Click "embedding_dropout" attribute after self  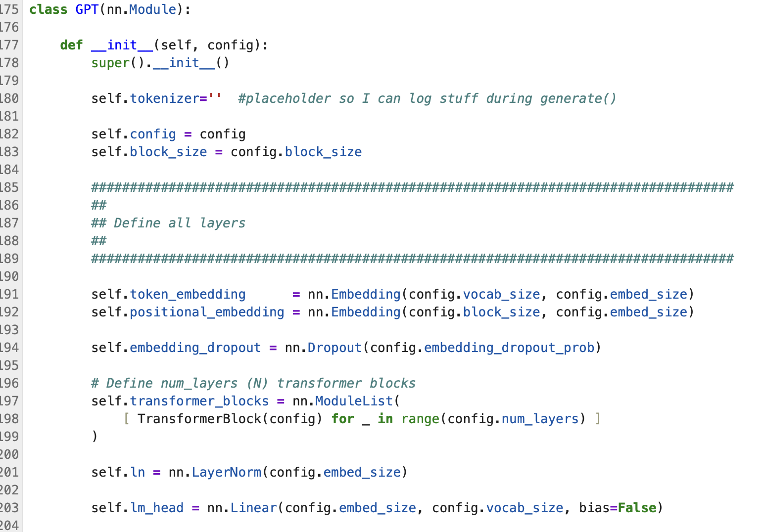pos(195,348)
